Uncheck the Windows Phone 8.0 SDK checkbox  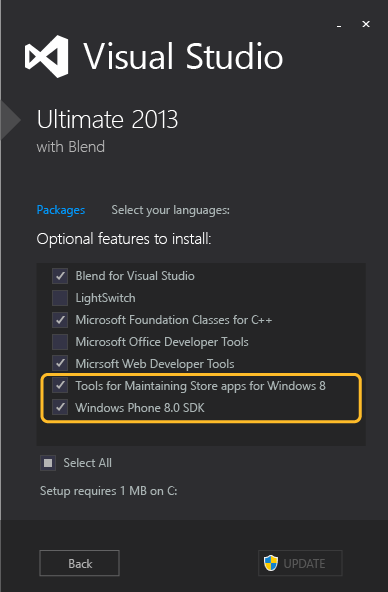pos(60,407)
